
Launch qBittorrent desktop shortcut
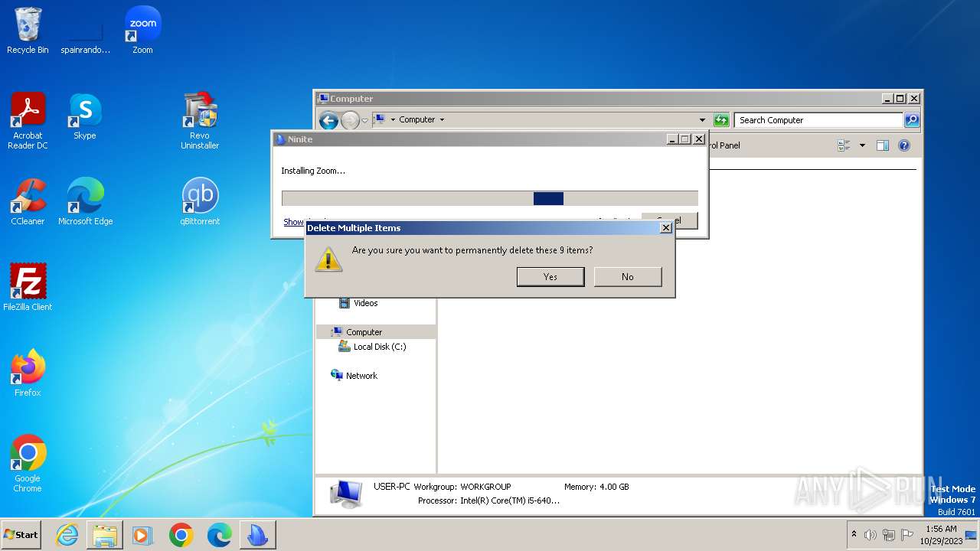[200, 202]
